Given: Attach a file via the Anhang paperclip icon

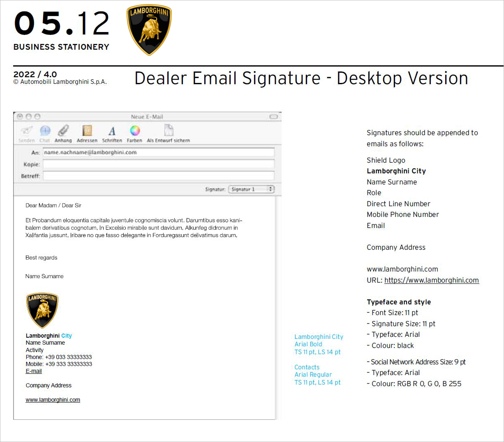Looking at the screenshot, I should coord(63,131).
